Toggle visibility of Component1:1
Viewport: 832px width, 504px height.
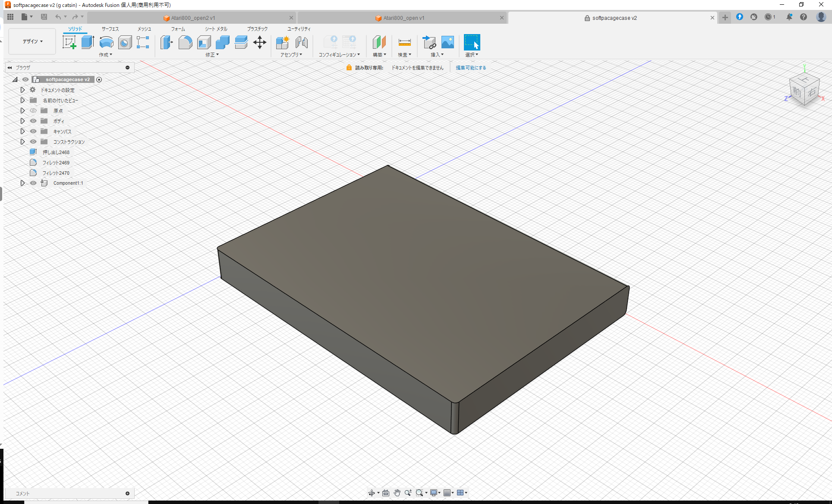click(x=33, y=183)
